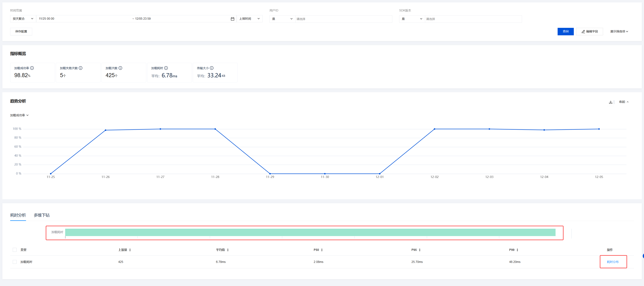Viewport: 644px width, 286px height.
Task: Open the 耗时分布 link
Action: [x=613, y=262]
